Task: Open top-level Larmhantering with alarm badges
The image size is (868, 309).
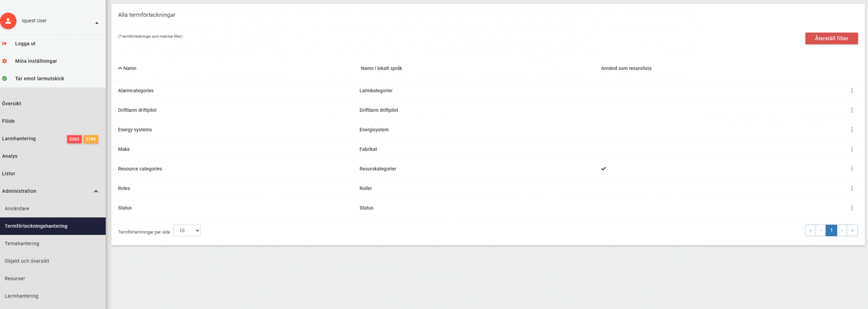Action: 19,139
